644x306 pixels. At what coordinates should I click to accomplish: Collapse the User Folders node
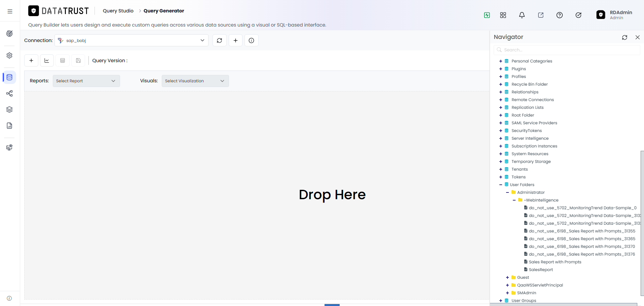tap(501, 185)
